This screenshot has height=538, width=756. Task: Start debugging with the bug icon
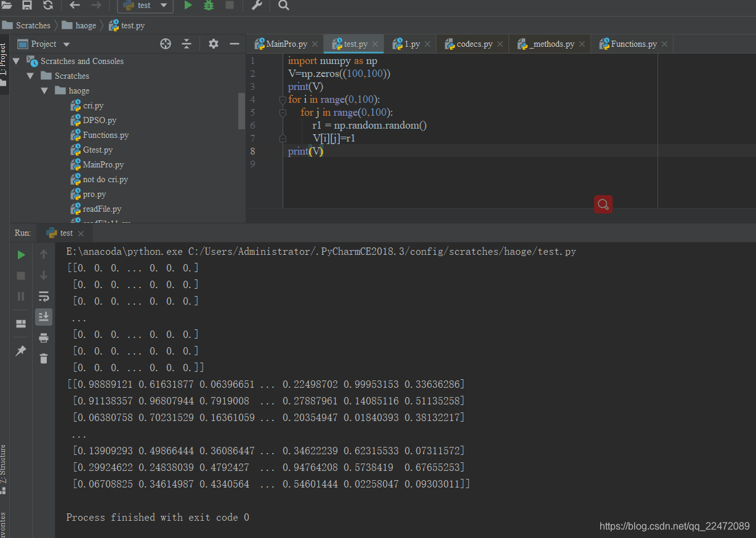tap(209, 5)
